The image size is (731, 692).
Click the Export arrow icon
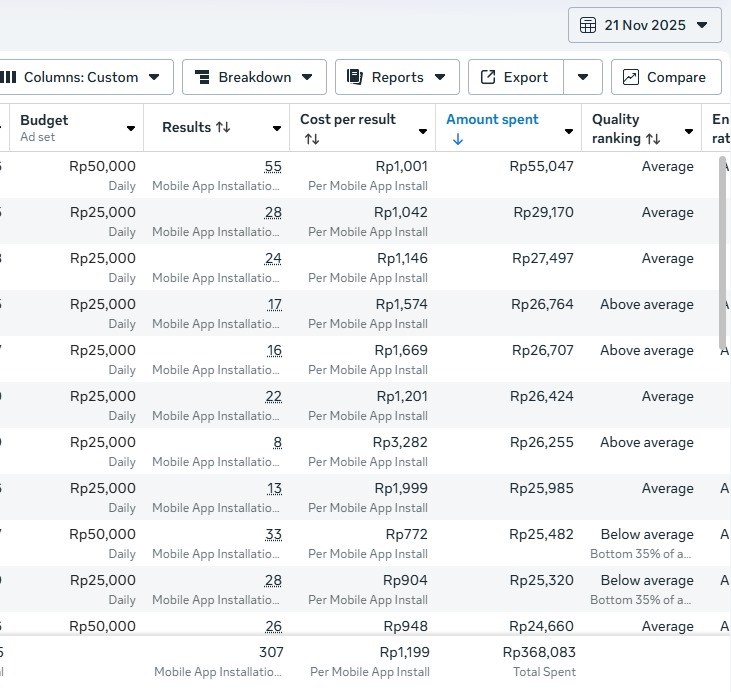tap(488, 77)
